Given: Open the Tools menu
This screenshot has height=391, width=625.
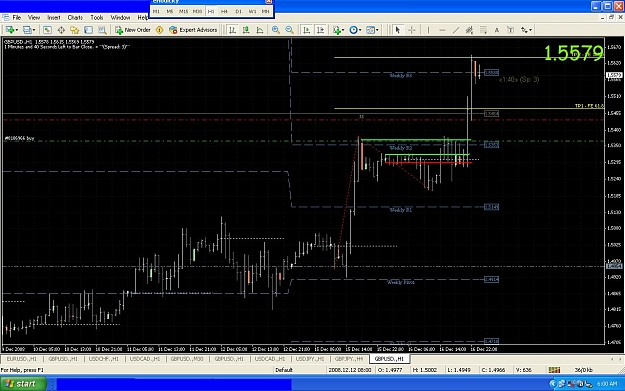Looking at the screenshot, I should tap(96, 18).
